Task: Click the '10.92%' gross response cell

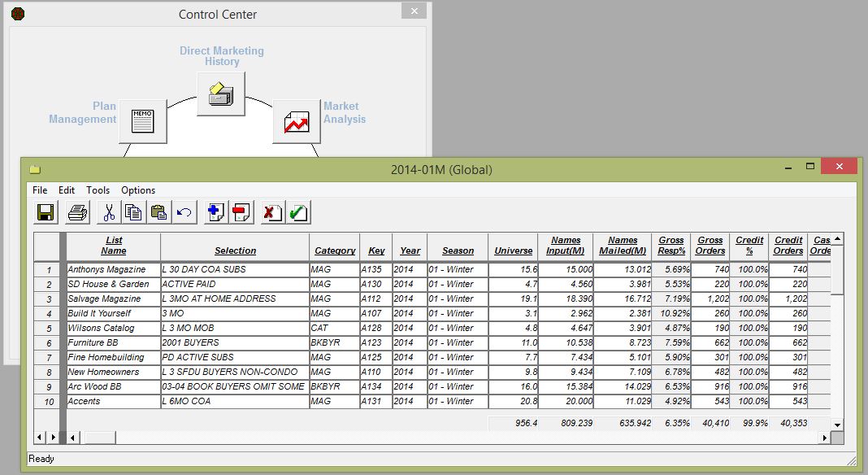Action: tap(671, 314)
